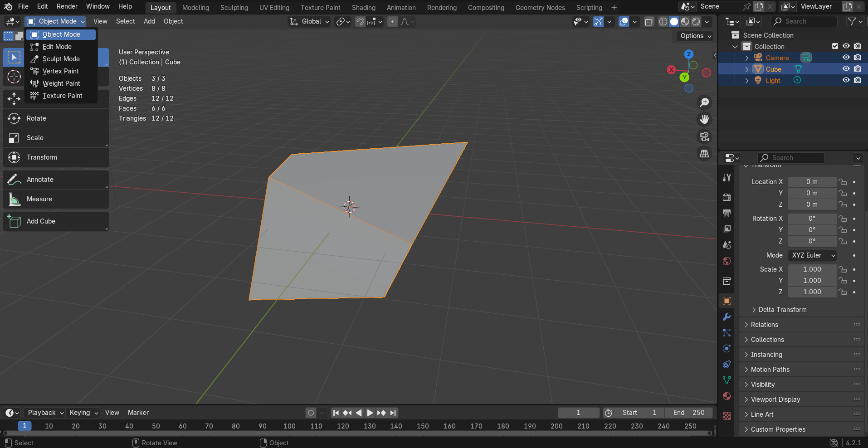Image resolution: width=868 pixels, height=448 pixels.
Task: Play the animation forward
Action: tap(370, 413)
